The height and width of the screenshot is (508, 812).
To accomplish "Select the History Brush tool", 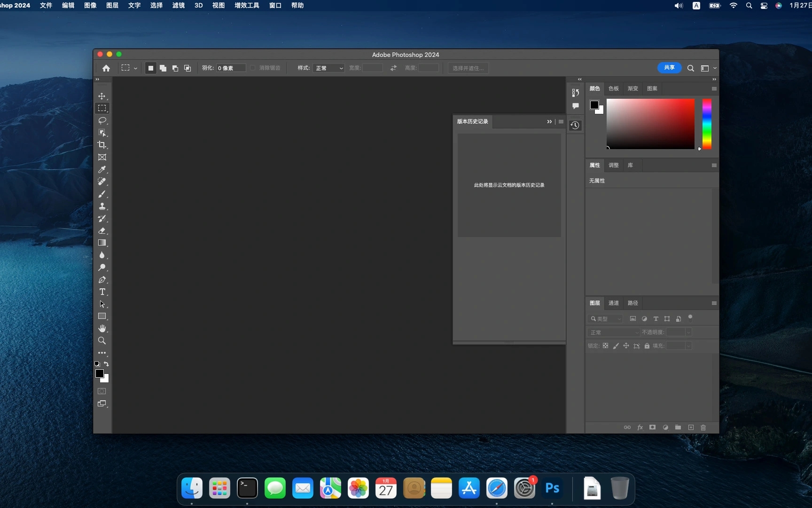I will pyautogui.click(x=102, y=218).
